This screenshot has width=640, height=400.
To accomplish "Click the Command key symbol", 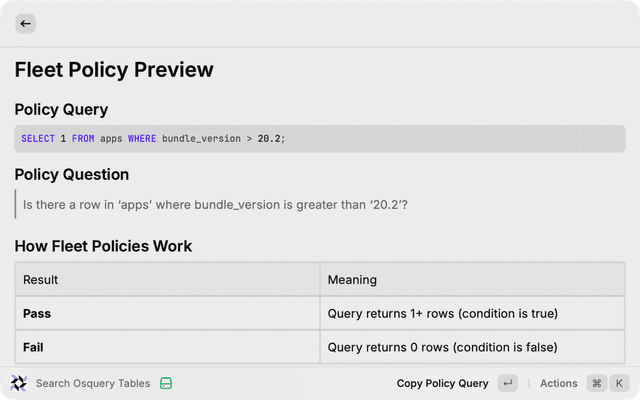I will point(597,383).
